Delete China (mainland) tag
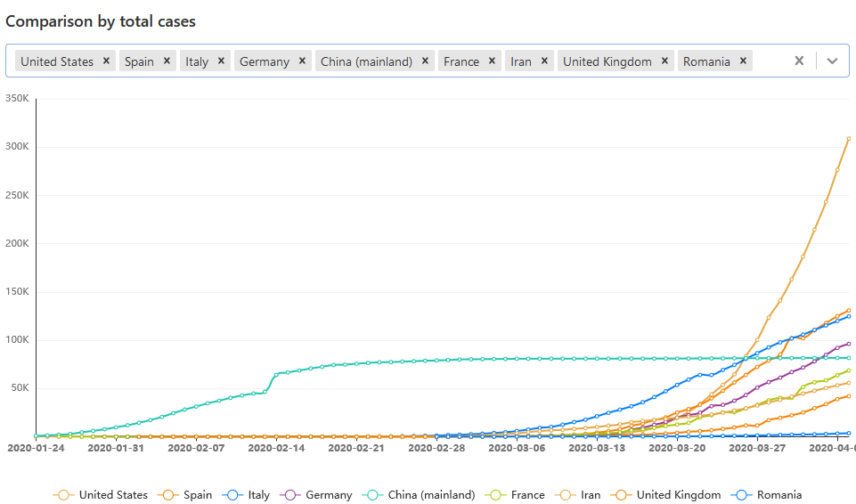 (x=425, y=61)
